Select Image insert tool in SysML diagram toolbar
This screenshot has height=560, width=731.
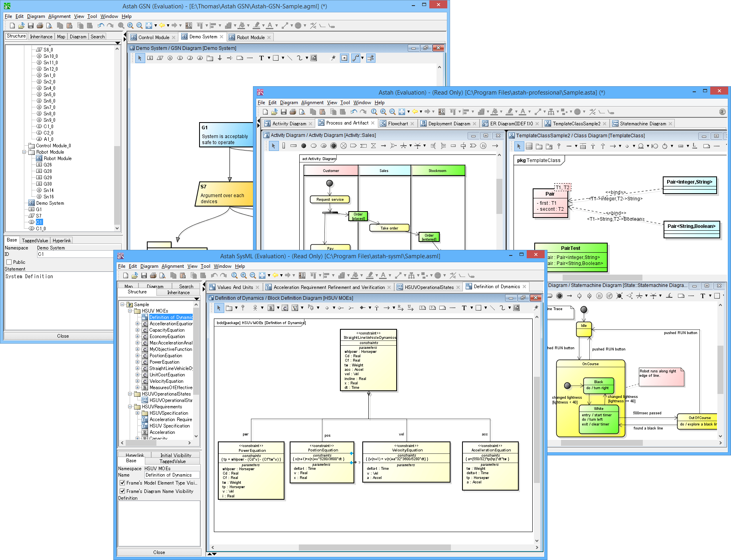(x=516, y=308)
